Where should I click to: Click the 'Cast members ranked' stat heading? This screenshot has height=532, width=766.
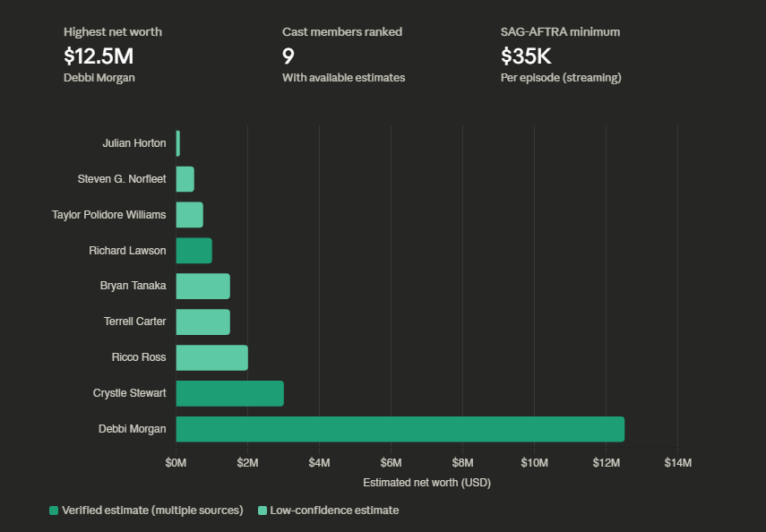click(x=342, y=32)
